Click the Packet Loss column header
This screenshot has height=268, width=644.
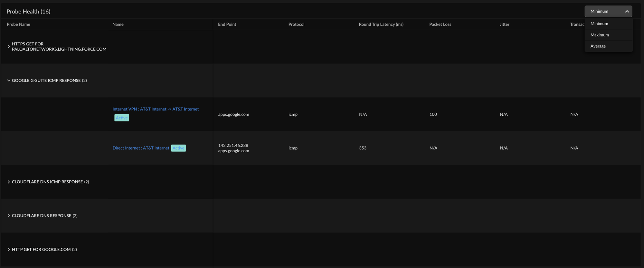coord(440,24)
